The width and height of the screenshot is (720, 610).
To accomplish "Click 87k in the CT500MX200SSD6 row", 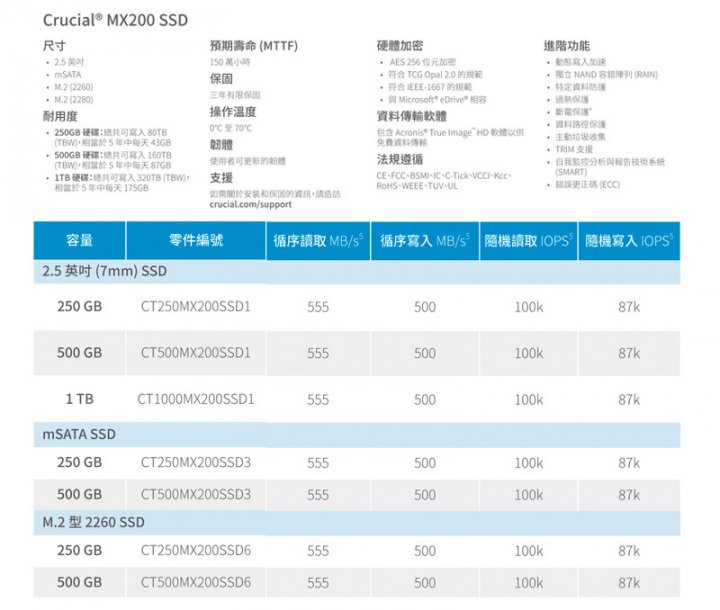I will 629,583.
